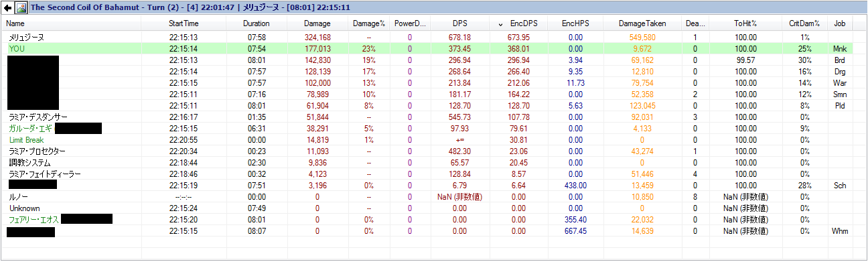
Task: Click Duration value 08:07
Action: coord(257,230)
